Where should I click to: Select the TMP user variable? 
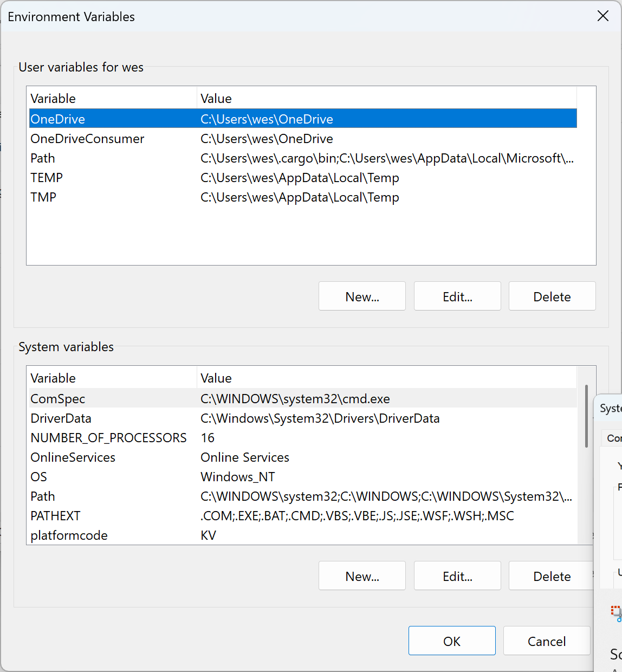click(303, 197)
